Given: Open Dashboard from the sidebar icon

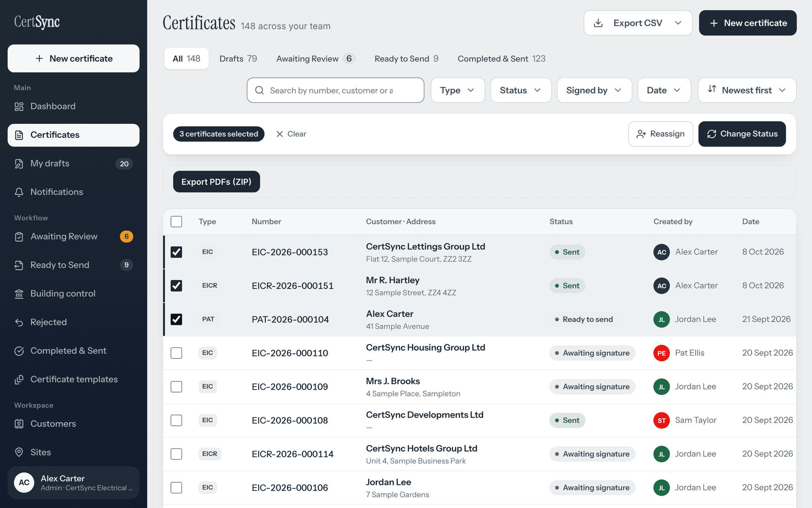Looking at the screenshot, I should click(x=19, y=106).
